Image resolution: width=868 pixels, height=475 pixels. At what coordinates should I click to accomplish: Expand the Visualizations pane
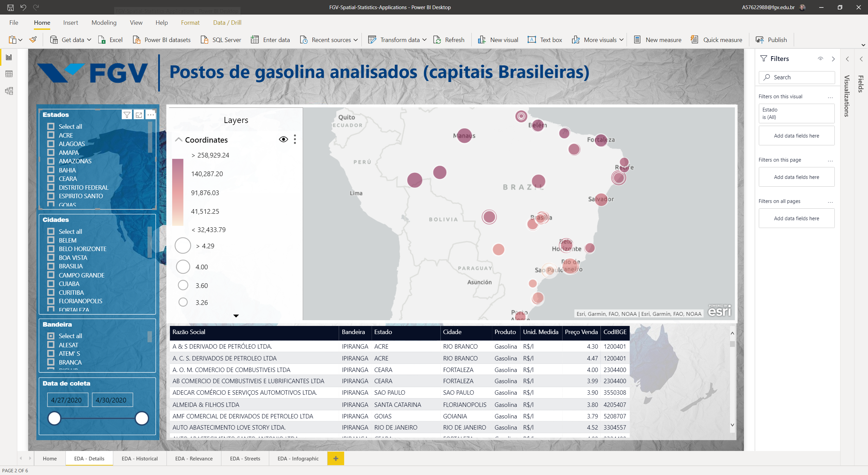[847, 59]
